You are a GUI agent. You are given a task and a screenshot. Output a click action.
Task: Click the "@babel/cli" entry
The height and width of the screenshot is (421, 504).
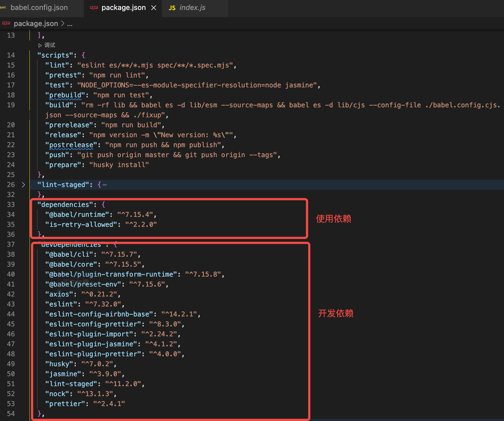coord(69,254)
